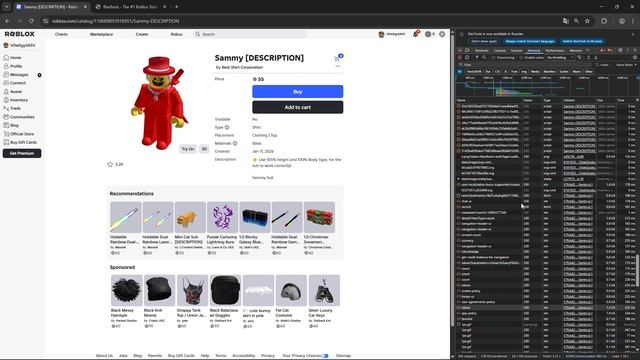Click the browser address bar
Screen dimensions: 640x360
point(302,21)
